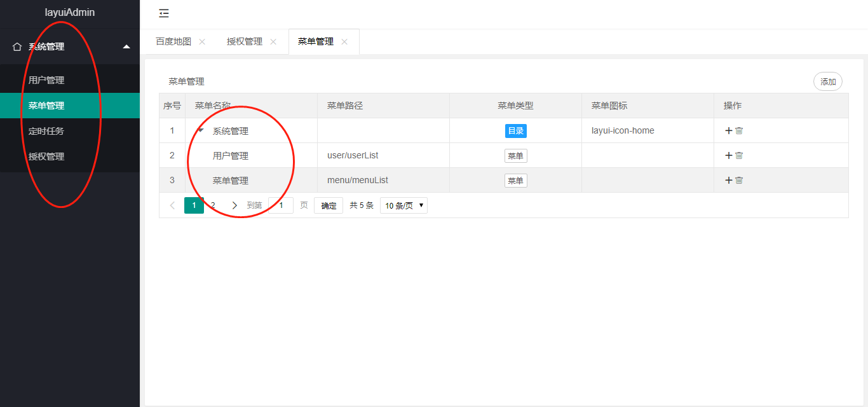868x407 pixels.
Task: Close the 百度地图 tab
Action: (x=202, y=41)
